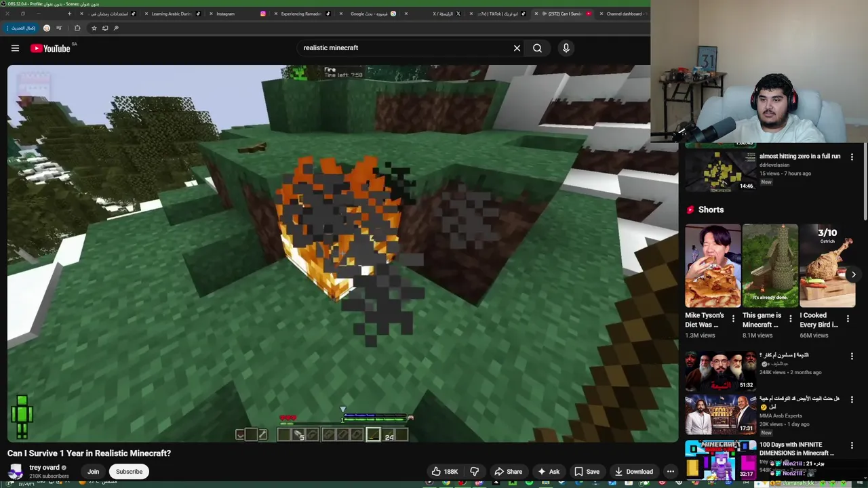Open the YouTube guide hamburger menu
868x488 pixels.
15,48
